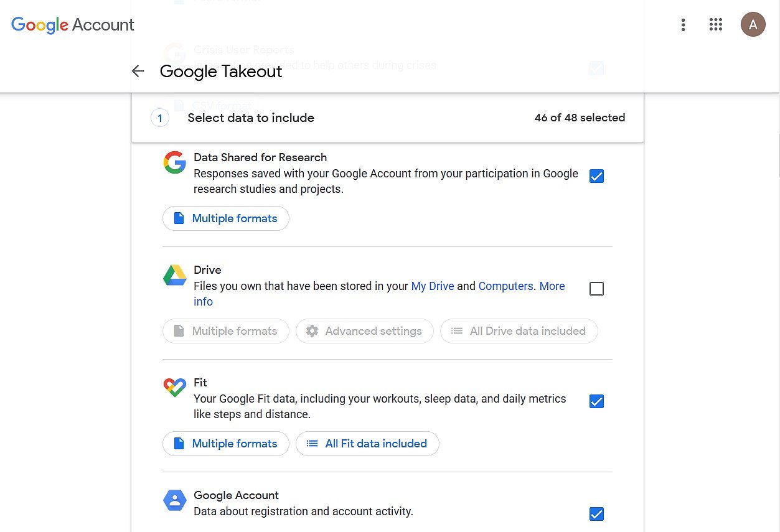Open Multiple formats for Data Shared for Research
780x532 pixels.
[x=226, y=218]
